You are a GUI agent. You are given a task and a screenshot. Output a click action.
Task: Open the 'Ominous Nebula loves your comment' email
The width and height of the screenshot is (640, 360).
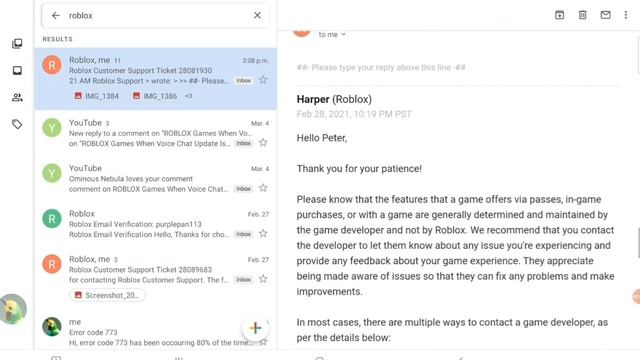click(156, 178)
